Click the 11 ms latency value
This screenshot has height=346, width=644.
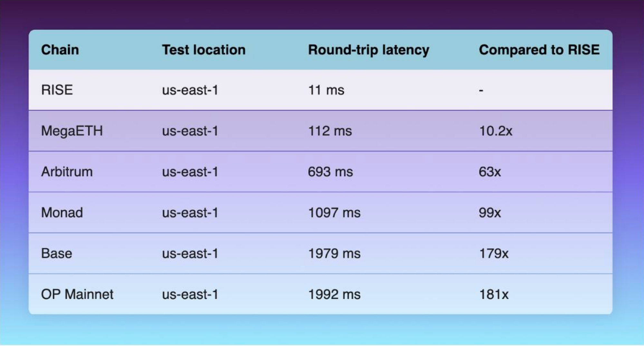pos(326,90)
